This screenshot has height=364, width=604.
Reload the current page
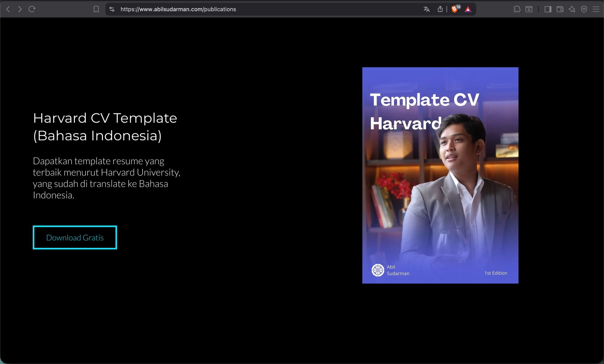click(32, 9)
